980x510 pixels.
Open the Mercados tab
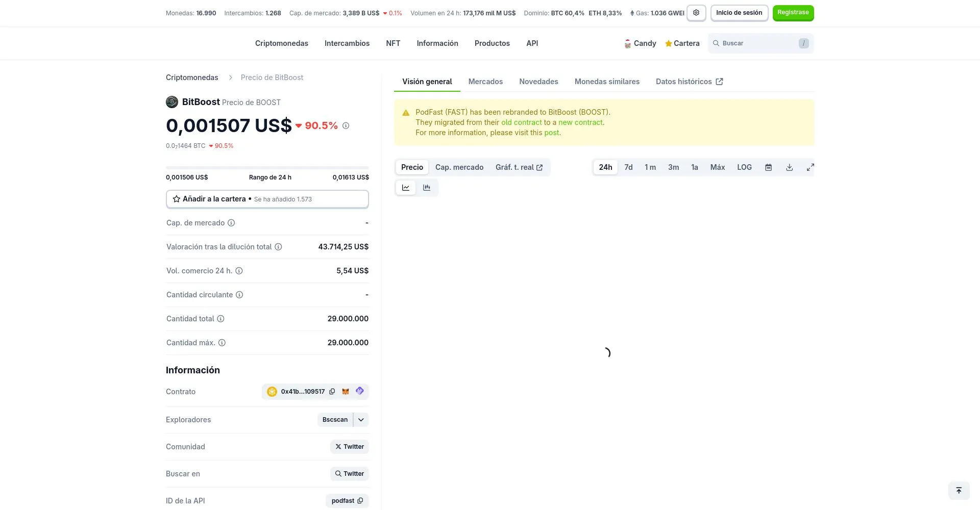[485, 82]
